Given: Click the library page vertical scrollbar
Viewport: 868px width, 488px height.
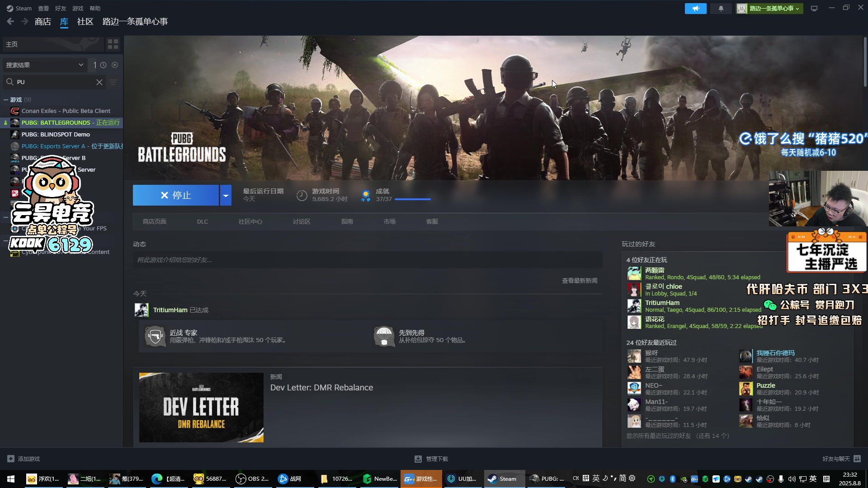Looking at the screenshot, I should [865, 62].
